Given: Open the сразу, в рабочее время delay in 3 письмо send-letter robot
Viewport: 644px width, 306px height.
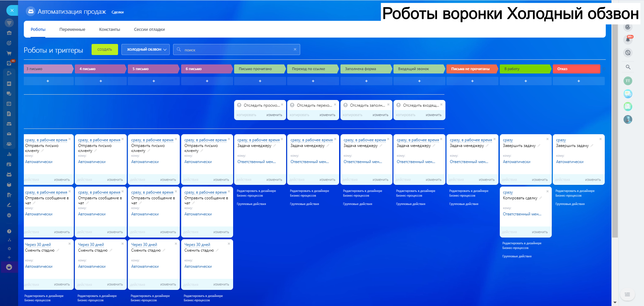Looking at the screenshot, I should pyautogui.click(x=46, y=140).
